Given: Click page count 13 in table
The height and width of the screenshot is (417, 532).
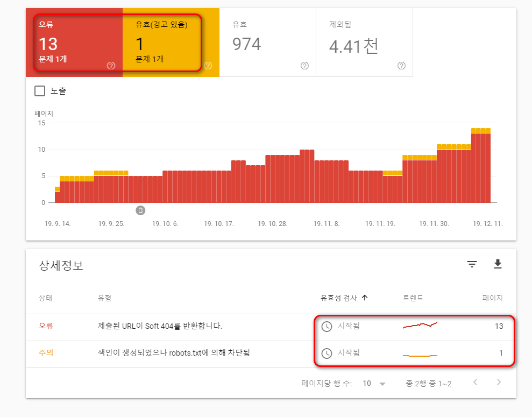Looking at the screenshot, I should [499, 327].
